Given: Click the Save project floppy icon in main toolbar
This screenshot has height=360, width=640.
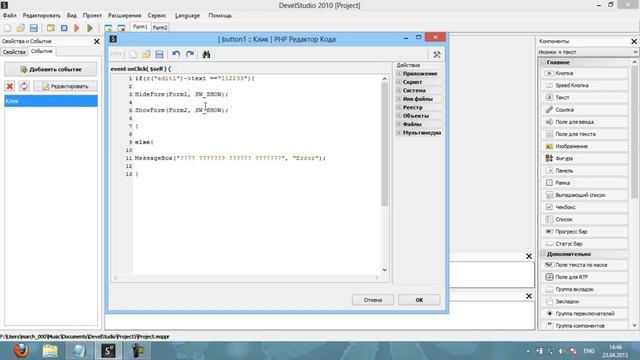Looking at the screenshot, I should [33, 28].
